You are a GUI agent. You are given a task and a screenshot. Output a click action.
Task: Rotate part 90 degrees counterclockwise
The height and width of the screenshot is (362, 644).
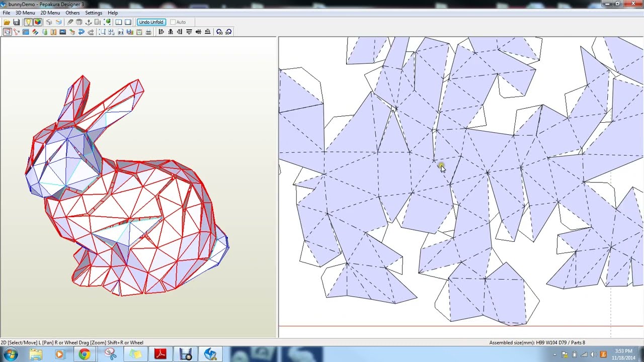coord(219,32)
